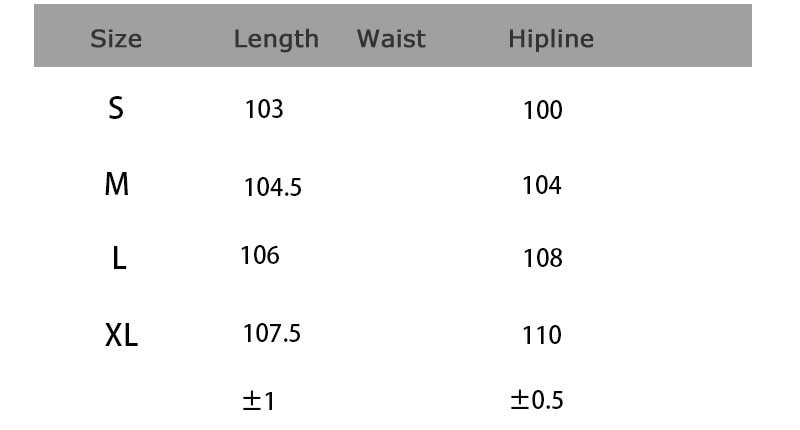Click the hipline value 110

coord(542,335)
